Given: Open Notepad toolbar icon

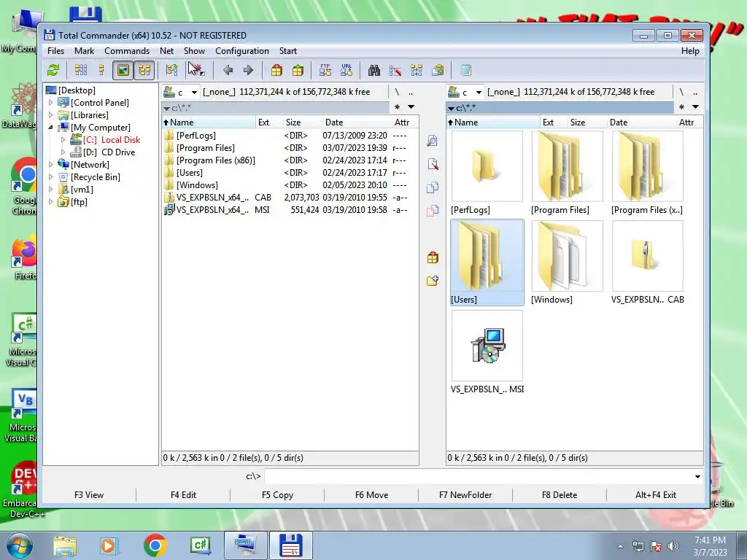Looking at the screenshot, I should pyautogui.click(x=465, y=71).
